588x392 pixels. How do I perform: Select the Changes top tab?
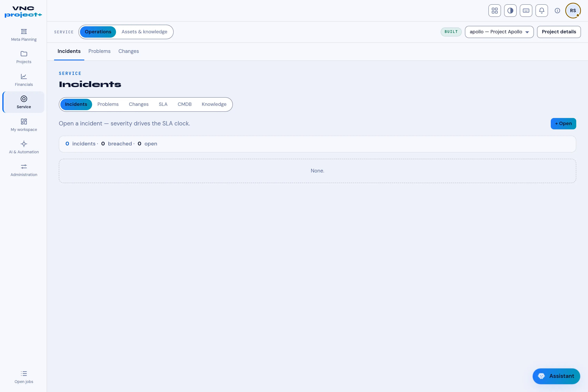point(129,51)
